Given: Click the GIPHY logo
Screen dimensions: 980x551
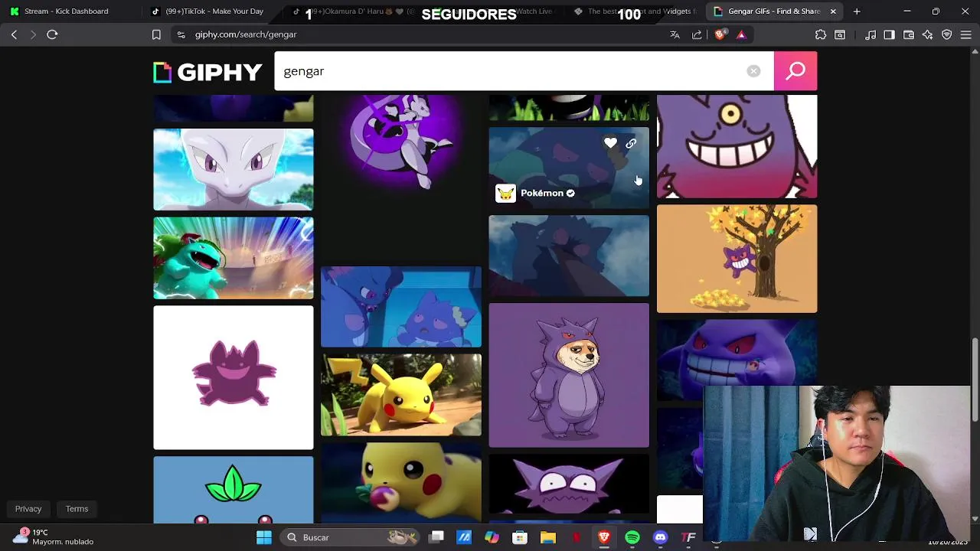Looking at the screenshot, I should click(207, 72).
